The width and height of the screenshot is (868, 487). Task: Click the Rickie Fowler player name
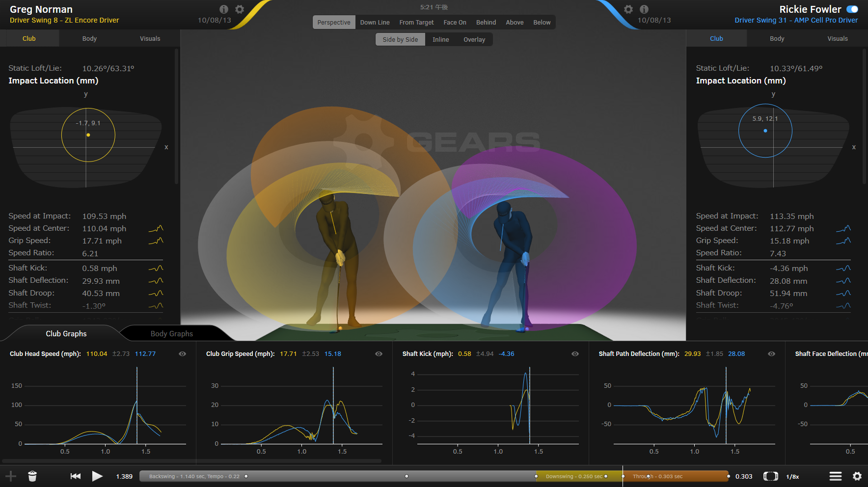click(x=810, y=9)
